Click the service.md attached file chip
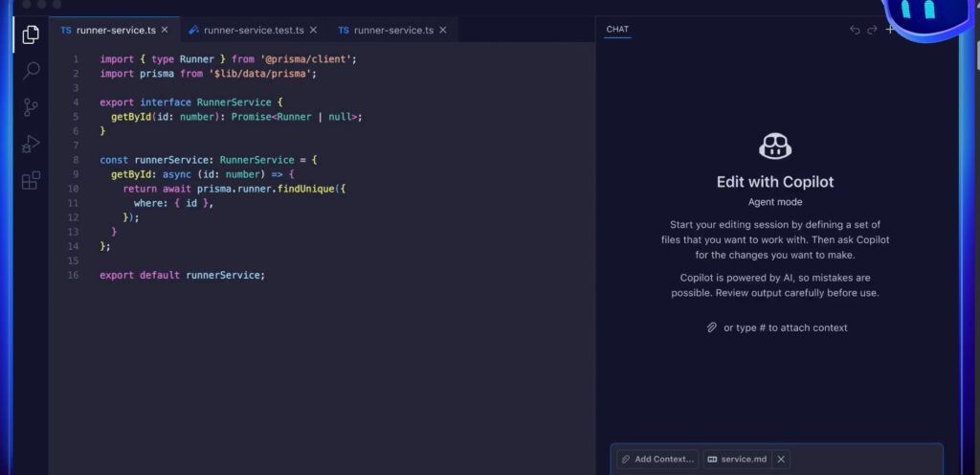This screenshot has height=475, width=980. pyautogui.click(x=737, y=459)
